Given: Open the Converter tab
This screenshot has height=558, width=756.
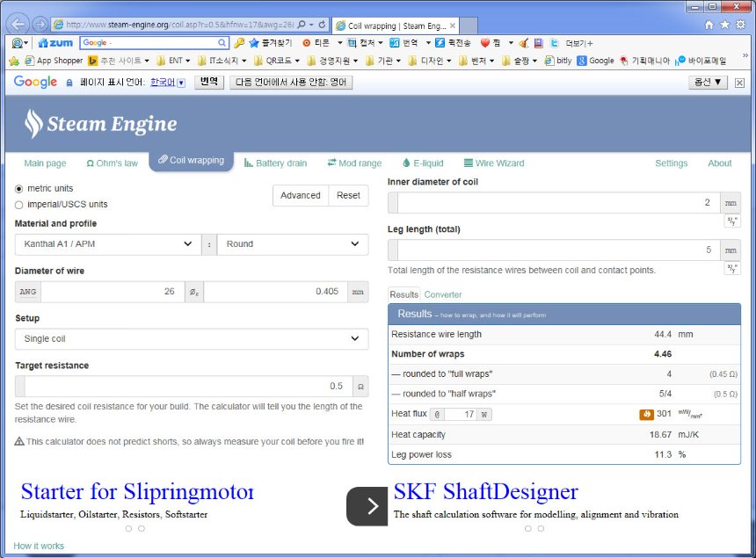Looking at the screenshot, I should coord(442,294).
